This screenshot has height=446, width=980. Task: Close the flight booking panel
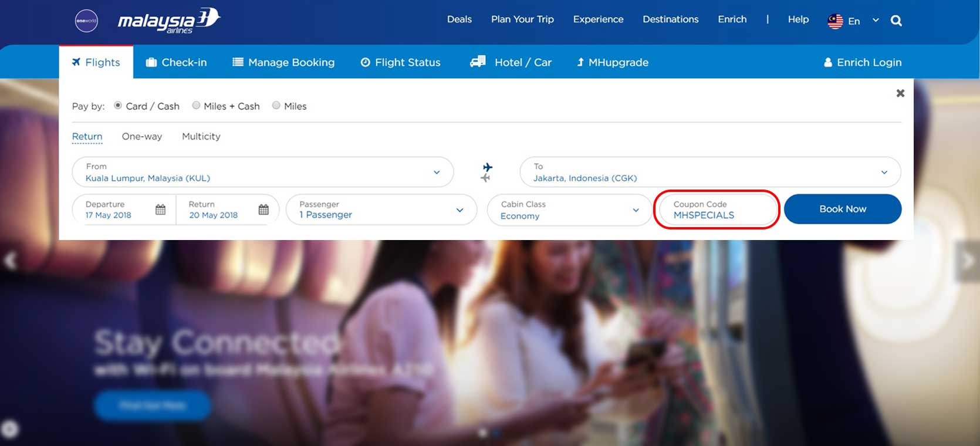[900, 93]
